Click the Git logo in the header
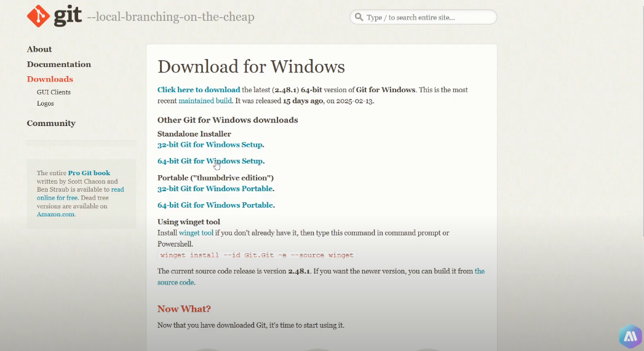Screen dimensions: 644x351 (x=54, y=17)
